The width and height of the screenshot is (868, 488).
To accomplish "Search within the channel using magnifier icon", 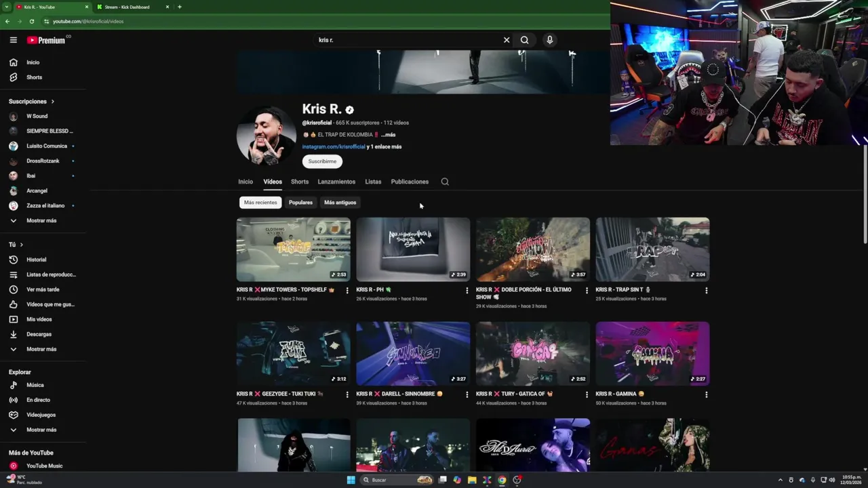I will coord(445,182).
